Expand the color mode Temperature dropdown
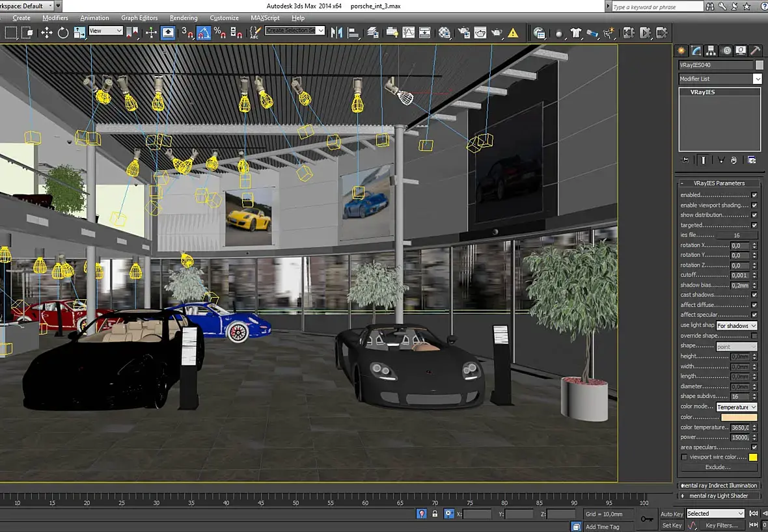Viewport: 768px width, 532px height. pos(736,407)
